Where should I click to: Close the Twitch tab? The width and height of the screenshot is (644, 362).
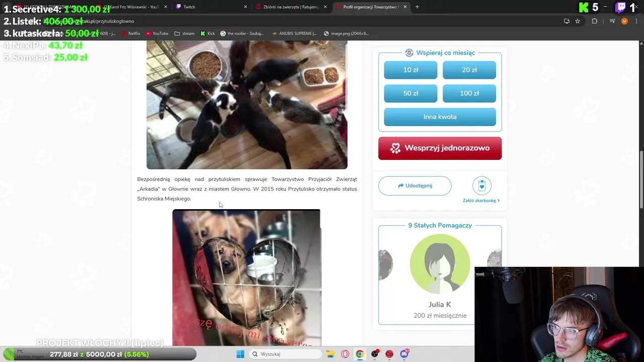pos(246,7)
